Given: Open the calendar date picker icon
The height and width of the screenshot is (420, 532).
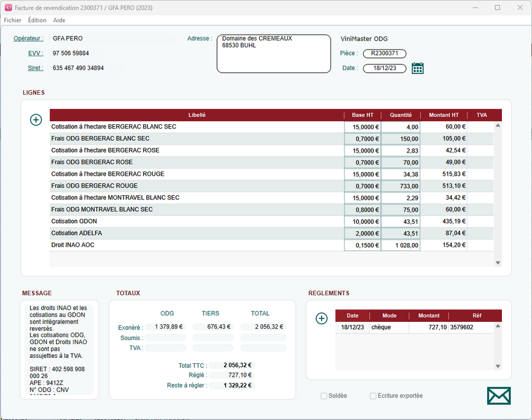Looking at the screenshot, I should click(417, 68).
